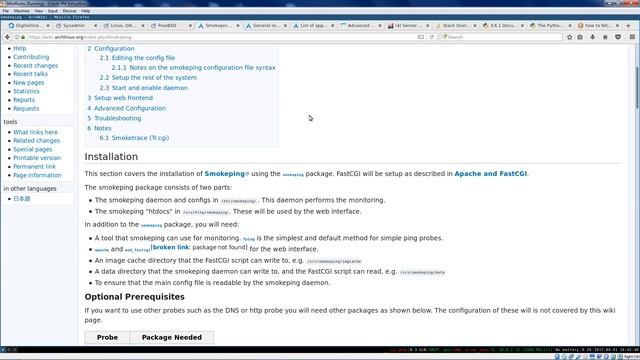
Task: Close the Sysadmin tab
Action: pyautogui.click(x=96, y=25)
